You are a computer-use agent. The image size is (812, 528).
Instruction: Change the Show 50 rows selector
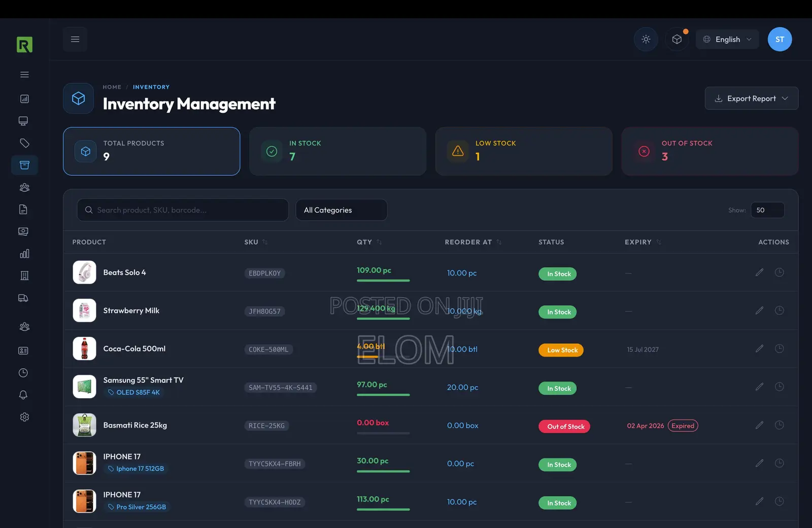[767, 210]
